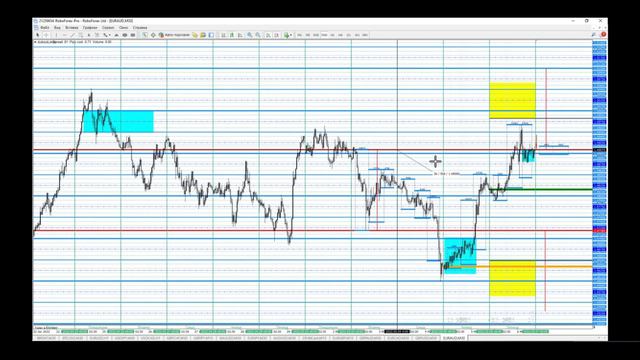Open the arrows objects dropdown
Screen dimensions: 640x360
tap(107, 35)
